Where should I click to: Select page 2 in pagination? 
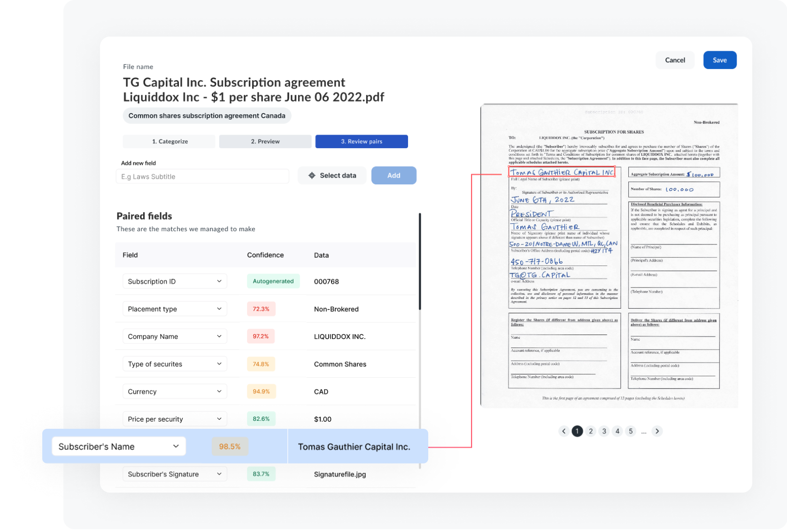tap(591, 431)
